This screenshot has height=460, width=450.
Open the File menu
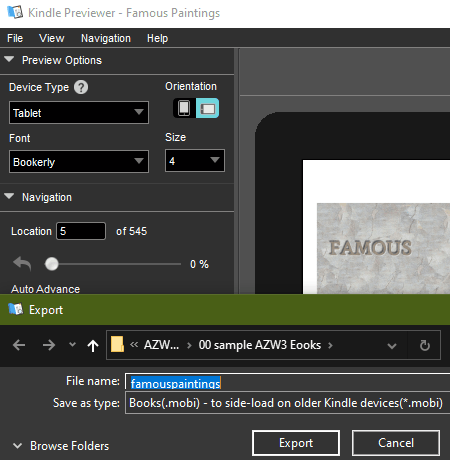tap(15, 38)
